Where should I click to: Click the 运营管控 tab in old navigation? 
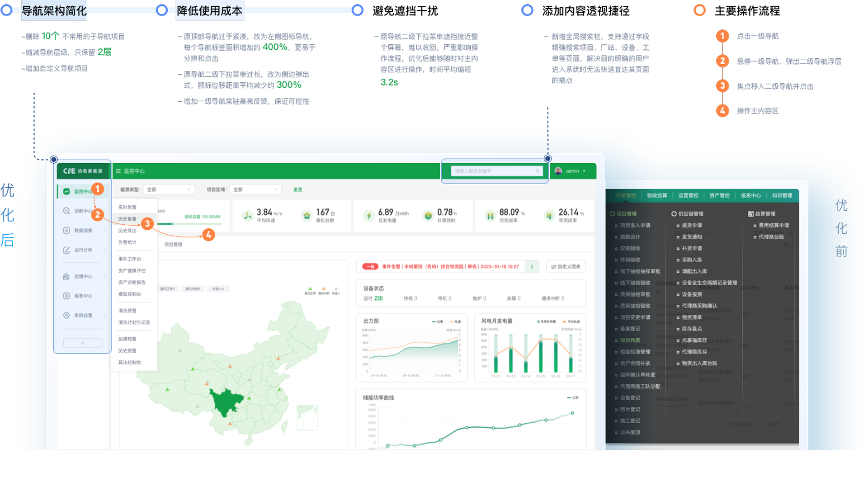[688, 195]
